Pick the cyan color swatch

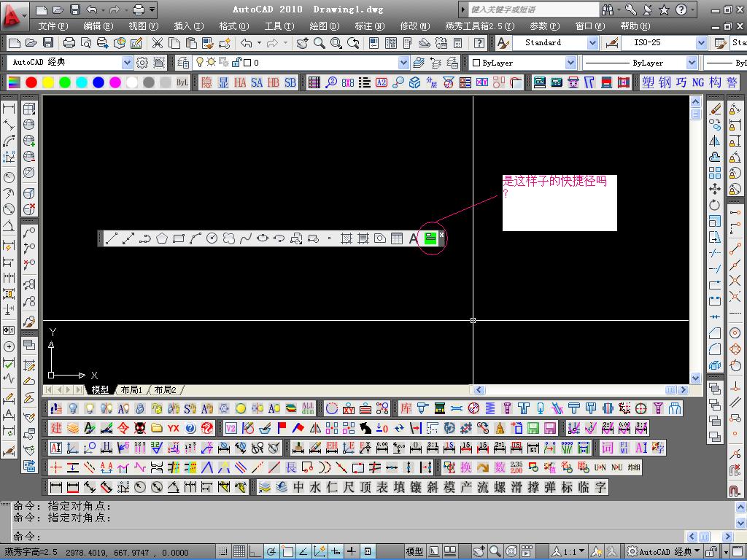pyautogui.click(x=82, y=82)
